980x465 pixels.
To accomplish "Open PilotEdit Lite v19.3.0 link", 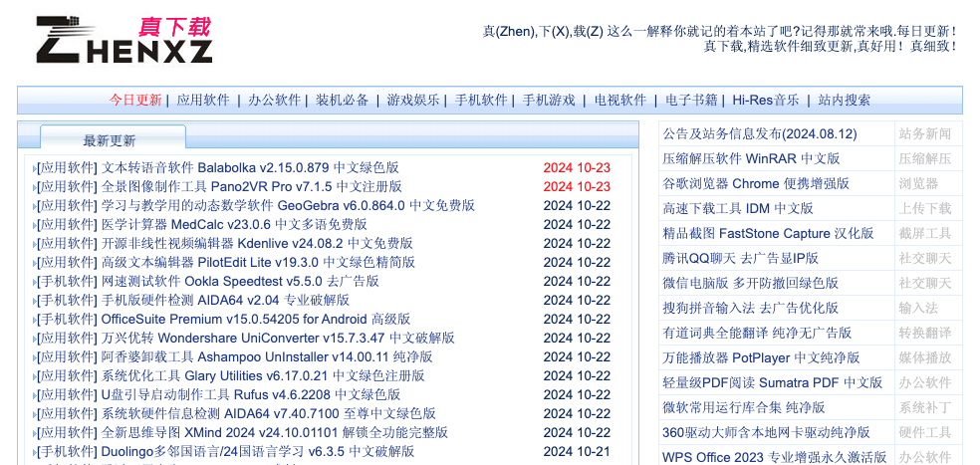I will 258,262.
